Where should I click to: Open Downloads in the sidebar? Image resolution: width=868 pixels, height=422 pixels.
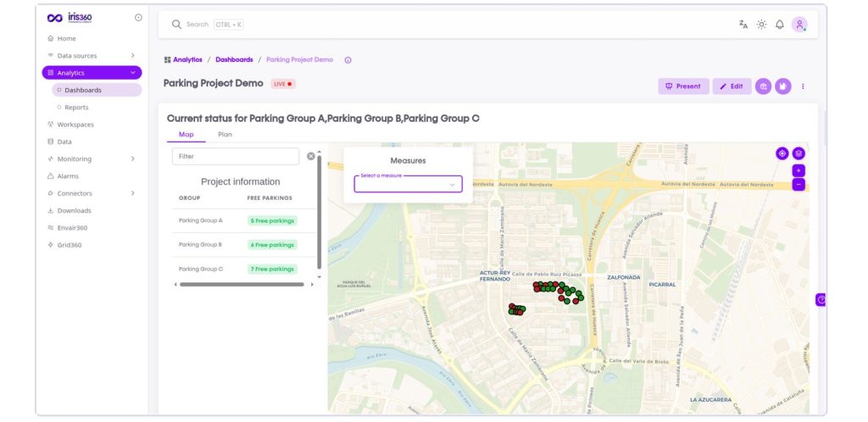75,211
